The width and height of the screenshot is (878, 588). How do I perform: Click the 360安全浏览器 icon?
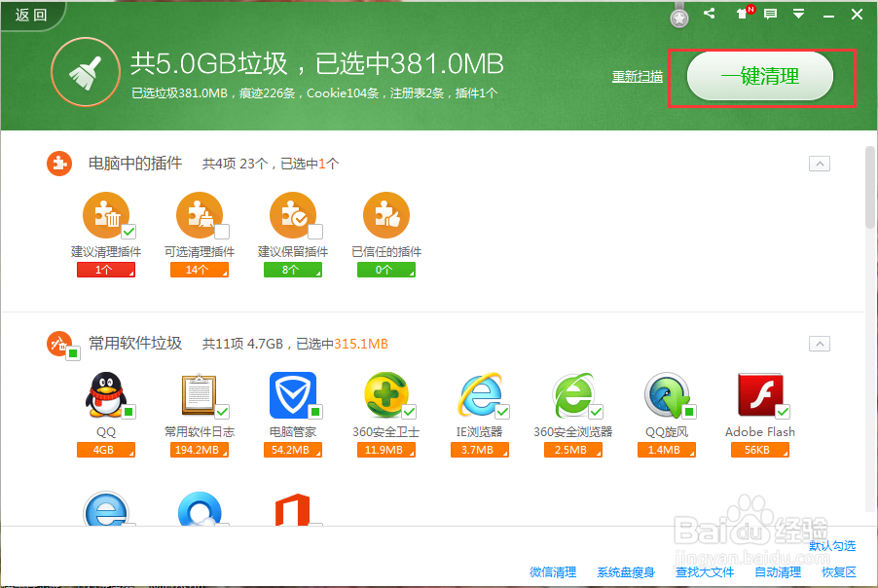[573, 396]
